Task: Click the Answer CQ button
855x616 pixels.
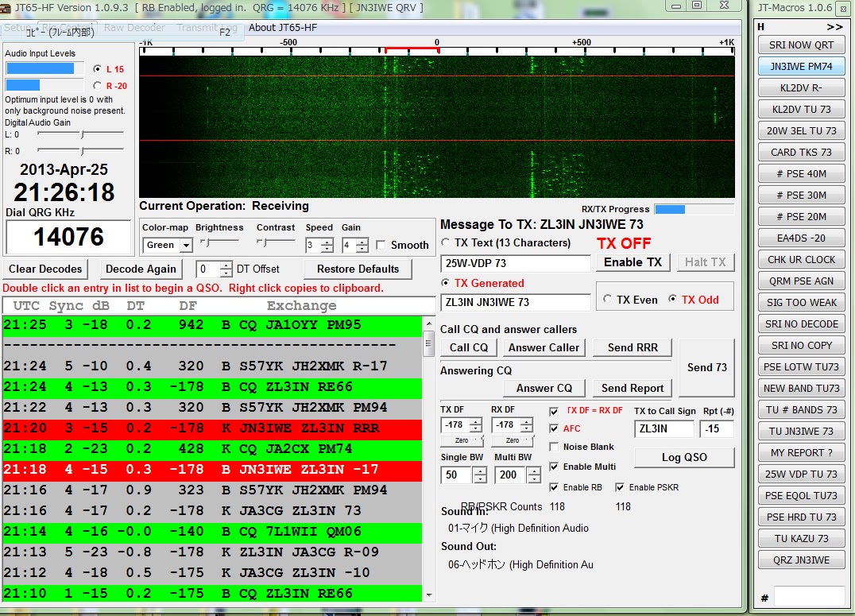Action: coord(544,388)
